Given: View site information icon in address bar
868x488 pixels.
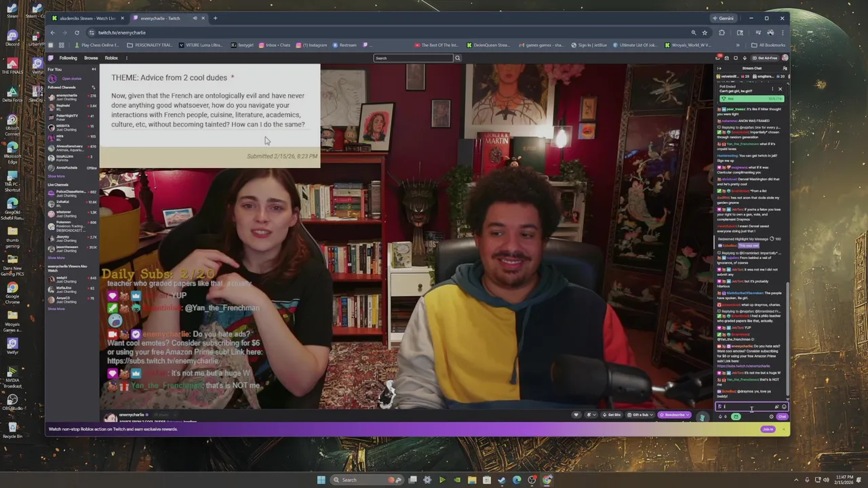Looking at the screenshot, I should pos(92,33).
